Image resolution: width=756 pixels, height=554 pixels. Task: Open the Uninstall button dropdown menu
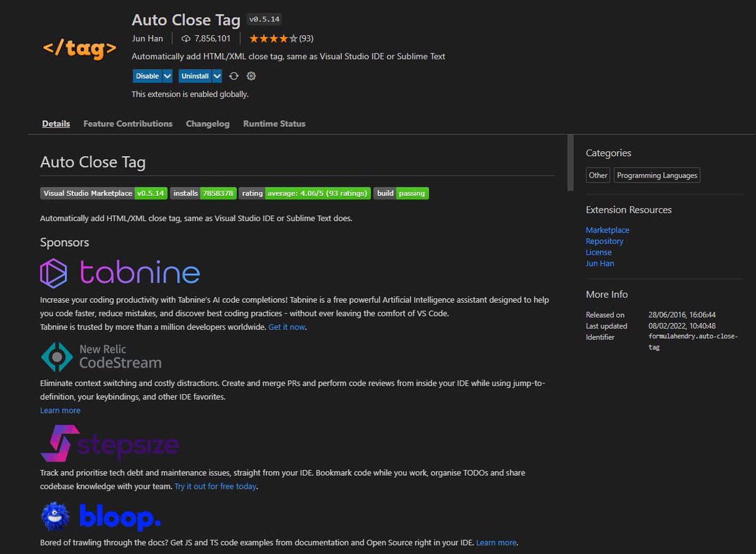click(x=217, y=76)
